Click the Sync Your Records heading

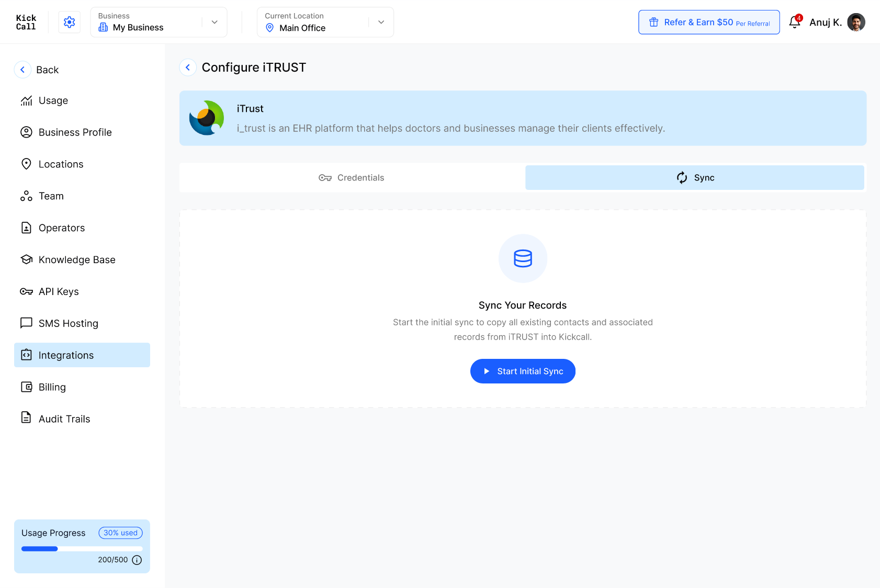coord(523,306)
